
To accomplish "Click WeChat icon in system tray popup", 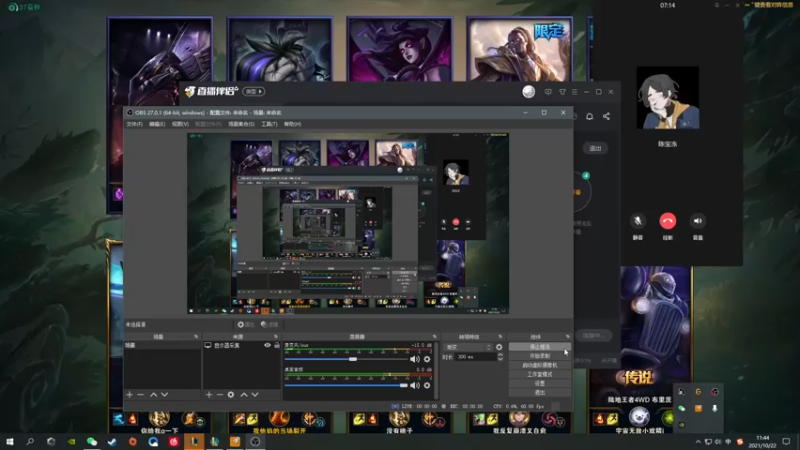I will tap(682, 408).
